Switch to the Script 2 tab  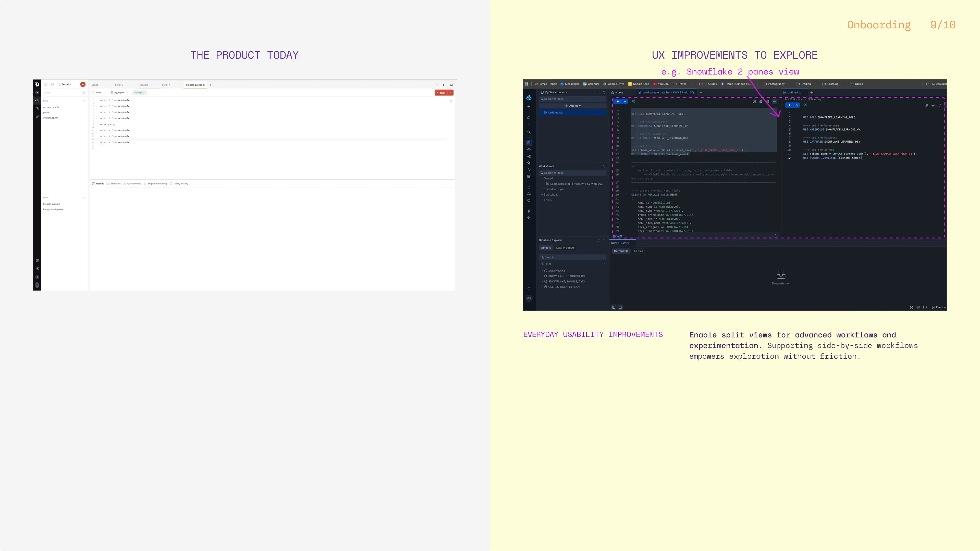coord(119,85)
